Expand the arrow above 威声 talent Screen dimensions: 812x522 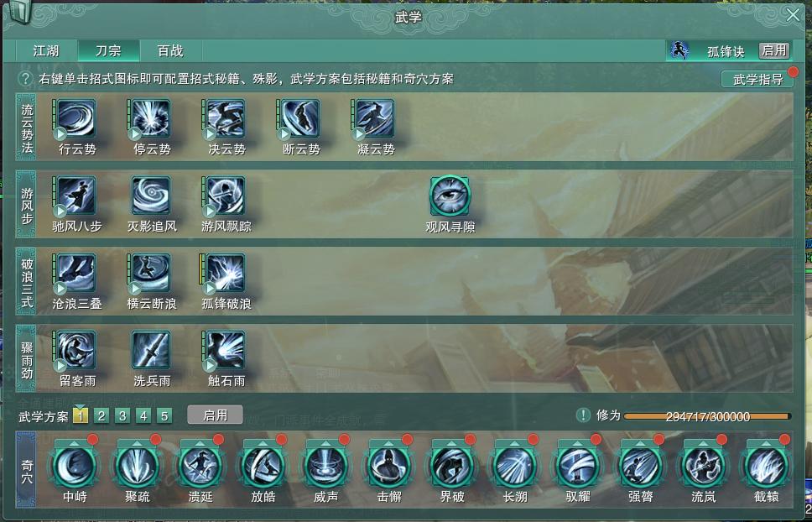tap(325, 443)
